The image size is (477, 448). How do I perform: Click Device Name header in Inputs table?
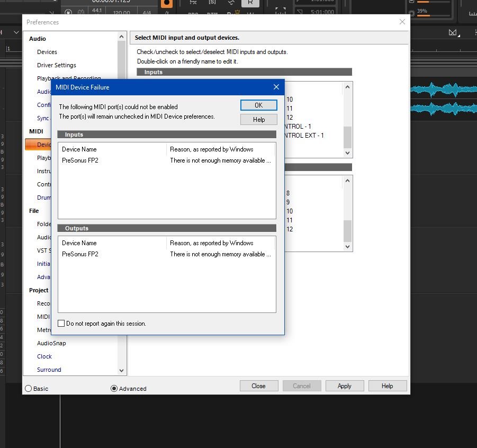(x=79, y=149)
